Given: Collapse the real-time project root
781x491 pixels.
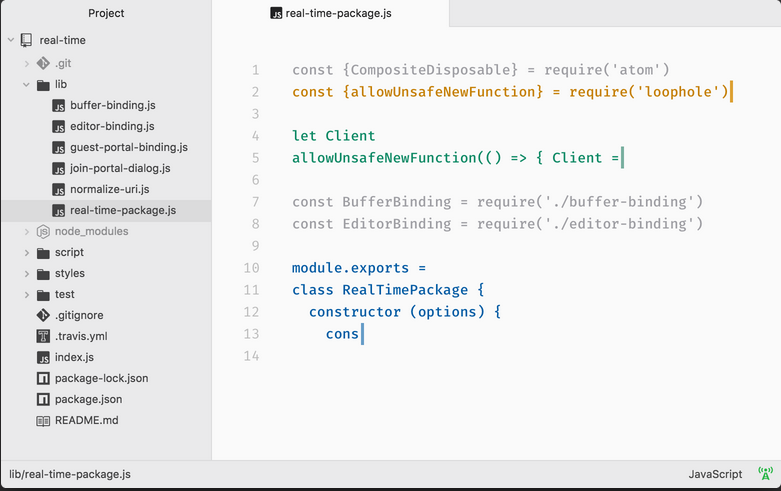Looking at the screenshot, I should click(x=10, y=40).
